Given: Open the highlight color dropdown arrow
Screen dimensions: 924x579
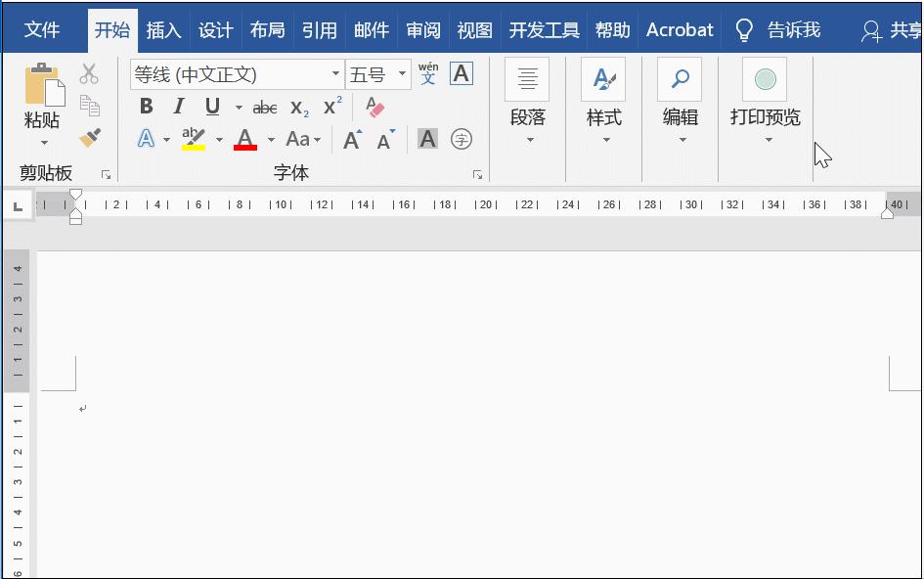Looking at the screenshot, I should coord(217,139).
